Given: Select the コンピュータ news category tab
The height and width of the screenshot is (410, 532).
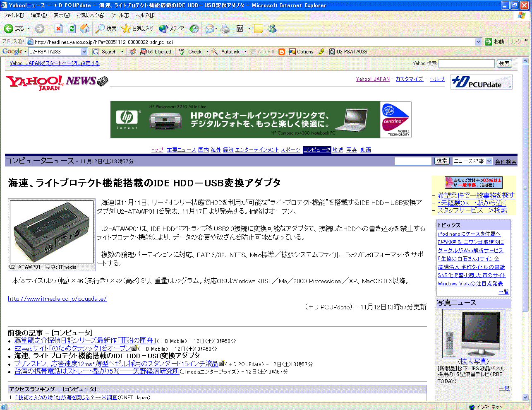Looking at the screenshot, I should [317, 150].
